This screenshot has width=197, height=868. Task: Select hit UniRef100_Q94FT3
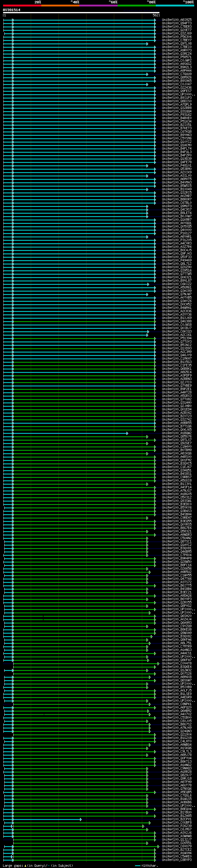pos(177,23)
